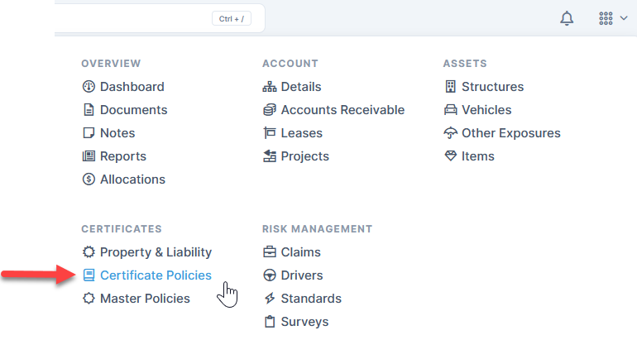Go to Property & Liability certificates
Image resolution: width=637 pixels, height=364 pixels.
click(x=156, y=252)
